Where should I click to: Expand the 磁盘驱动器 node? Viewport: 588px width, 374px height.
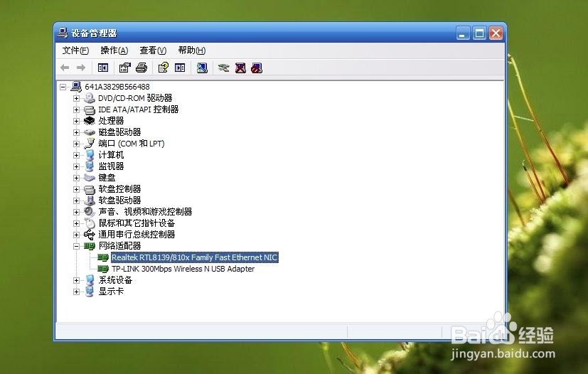click(76, 132)
